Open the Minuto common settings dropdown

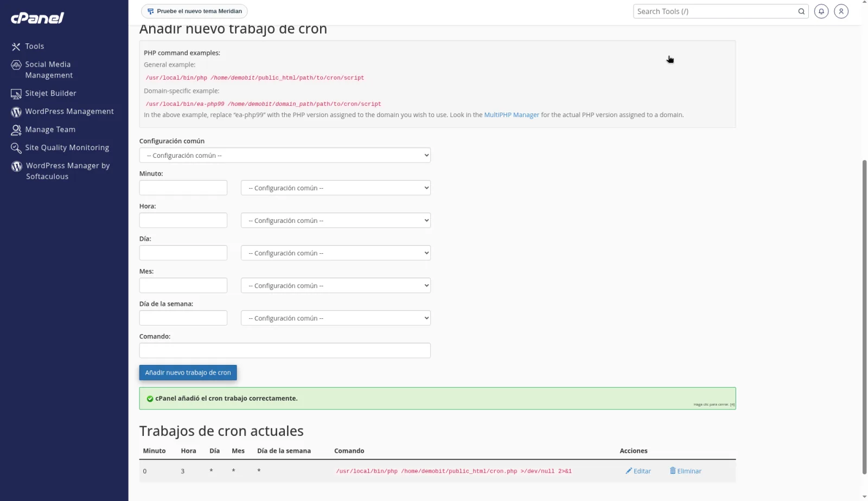(336, 188)
